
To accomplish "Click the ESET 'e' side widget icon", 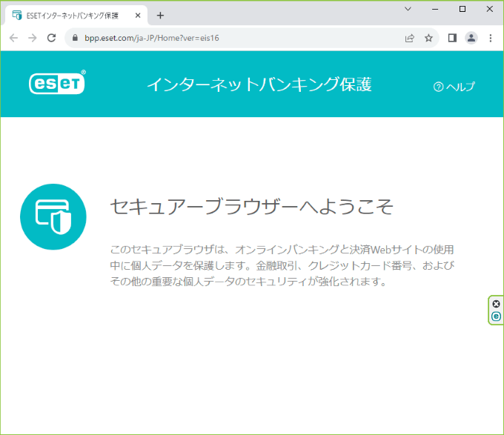I will 497,316.
